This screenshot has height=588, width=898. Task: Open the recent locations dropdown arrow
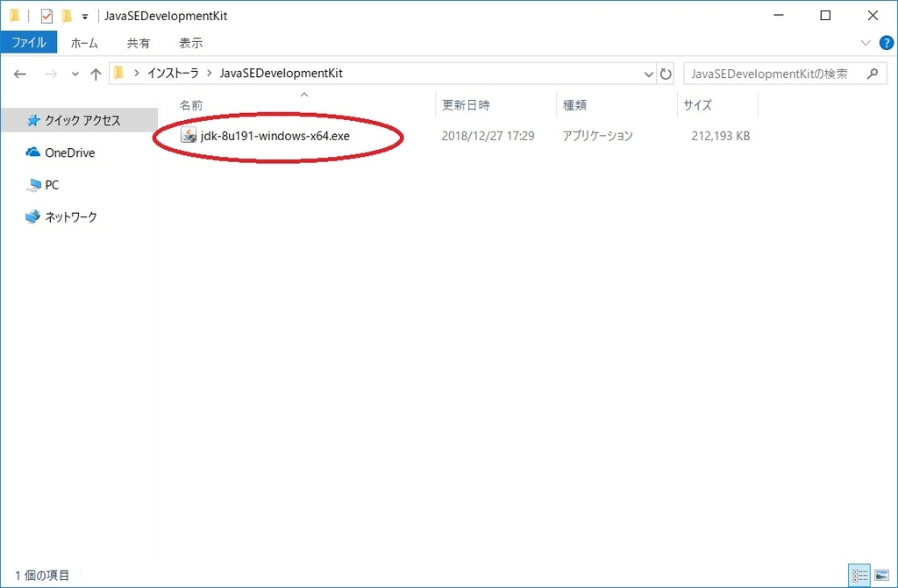click(x=75, y=74)
